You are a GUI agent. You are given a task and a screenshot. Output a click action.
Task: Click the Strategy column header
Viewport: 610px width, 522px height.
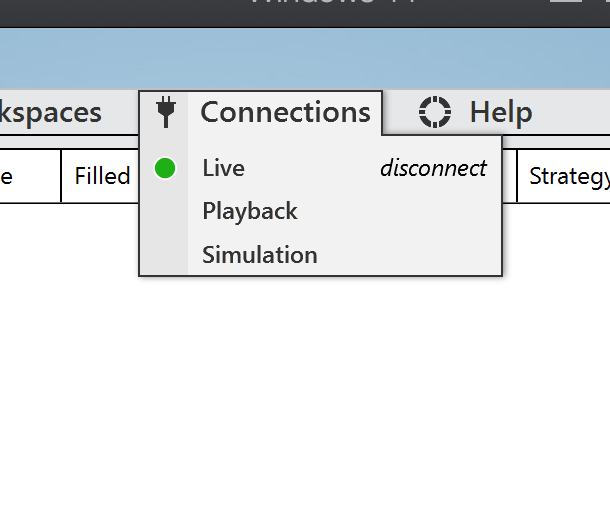(x=568, y=176)
